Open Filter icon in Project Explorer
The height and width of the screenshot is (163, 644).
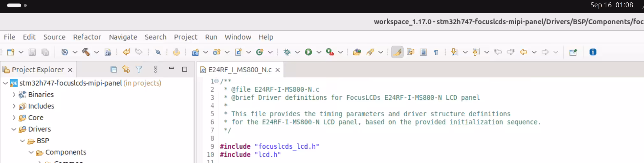coord(139,69)
